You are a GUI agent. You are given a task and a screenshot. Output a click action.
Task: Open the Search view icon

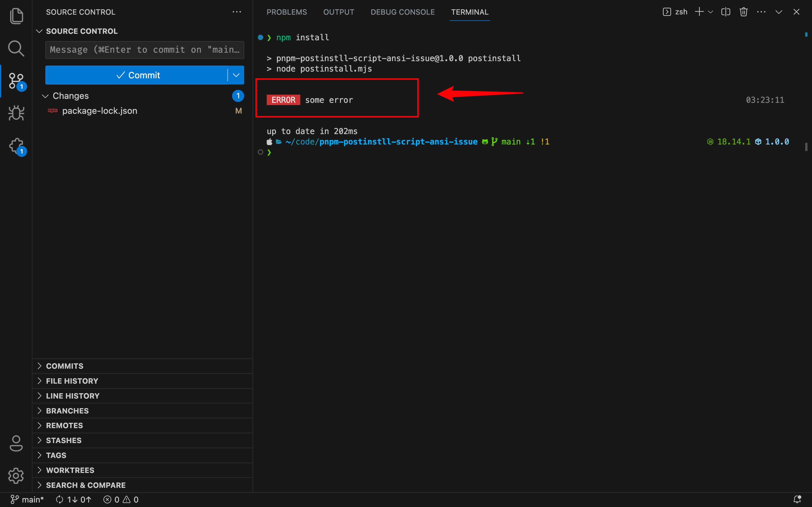click(x=16, y=49)
